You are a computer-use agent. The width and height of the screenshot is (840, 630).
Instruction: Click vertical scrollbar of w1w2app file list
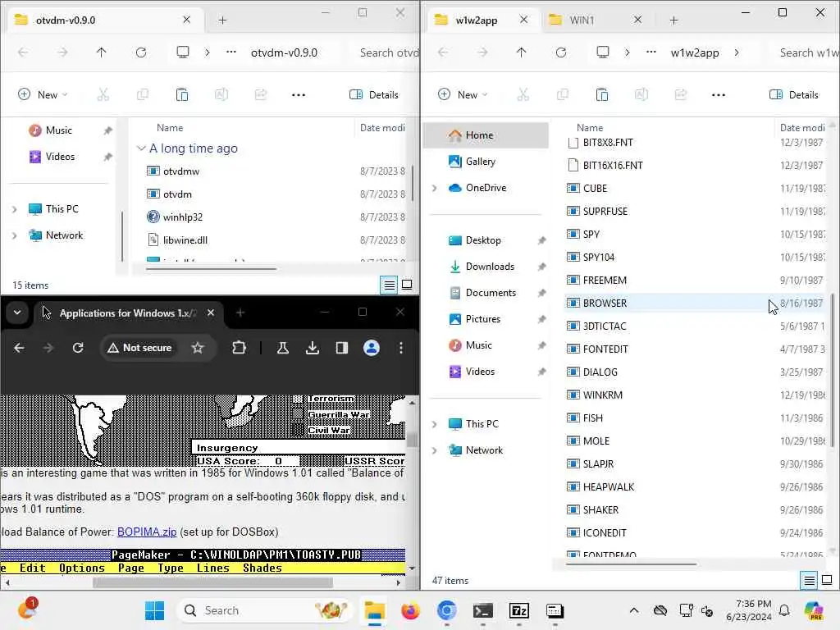click(x=832, y=370)
